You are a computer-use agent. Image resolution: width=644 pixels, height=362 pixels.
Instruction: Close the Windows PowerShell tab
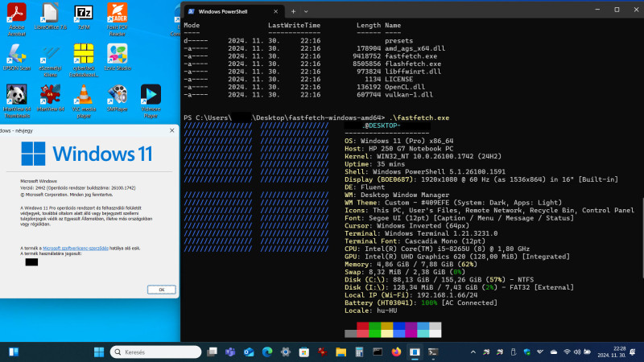(275, 11)
